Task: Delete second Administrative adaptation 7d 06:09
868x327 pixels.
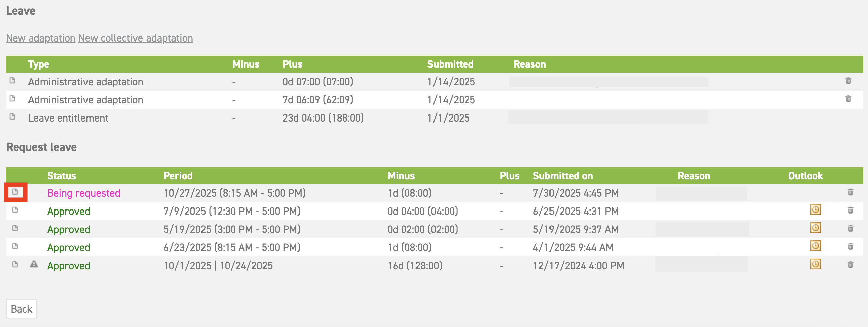Action: pyautogui.click(x=848, y=99)
